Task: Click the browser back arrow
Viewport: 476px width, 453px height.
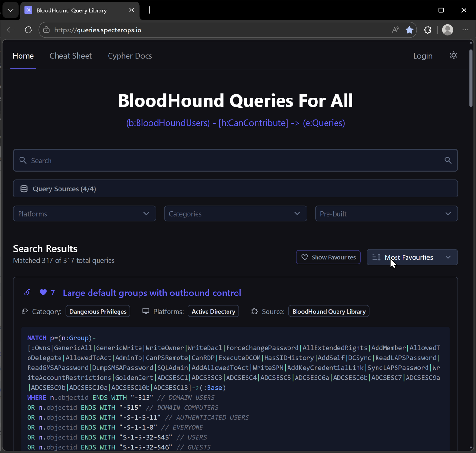Action: click(10, 30)
